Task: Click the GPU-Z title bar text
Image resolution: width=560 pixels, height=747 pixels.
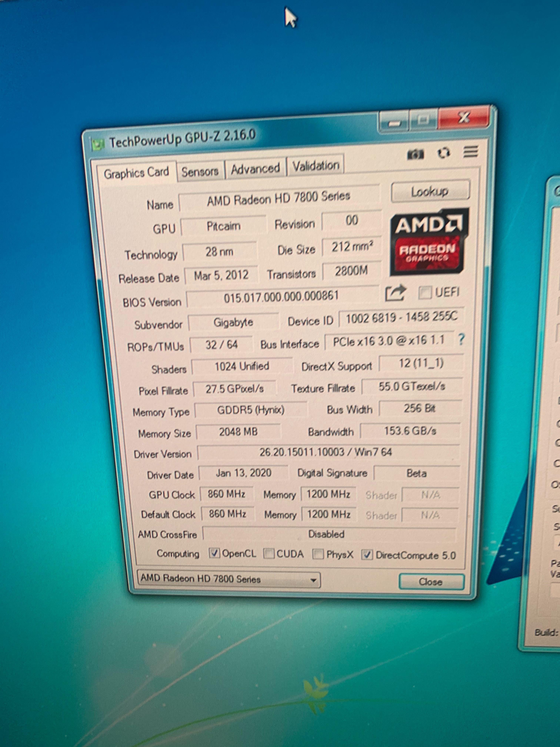Action: (x=183, y=138)
